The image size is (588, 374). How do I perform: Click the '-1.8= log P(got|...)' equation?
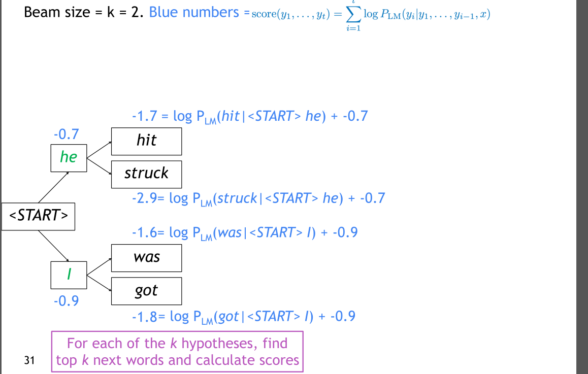[243, 317]
